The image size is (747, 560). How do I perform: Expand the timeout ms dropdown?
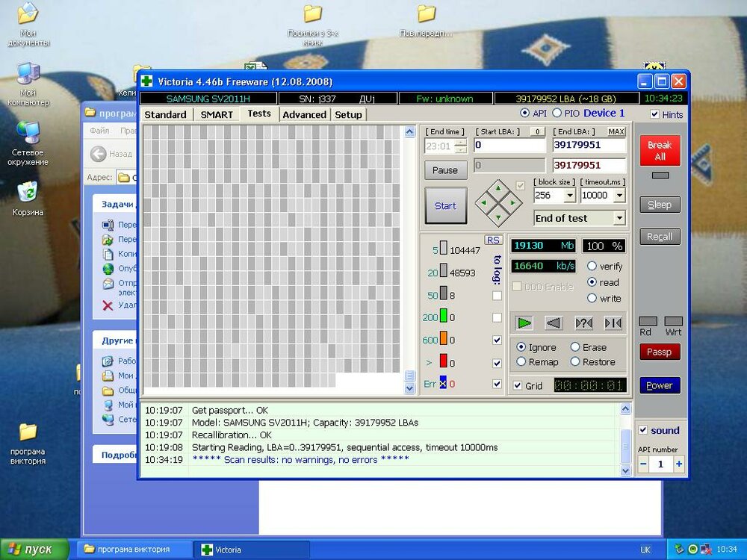pyautogui.click(x=619, y=196)
